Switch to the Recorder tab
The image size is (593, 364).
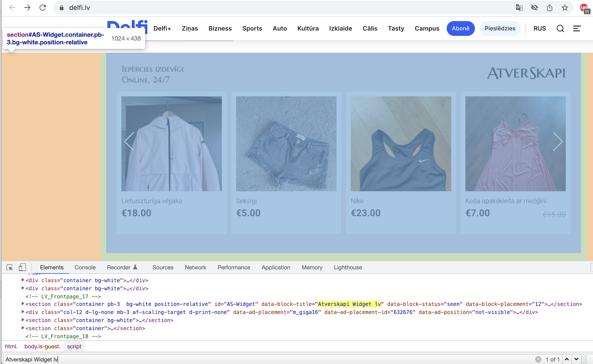click(122, 267)
